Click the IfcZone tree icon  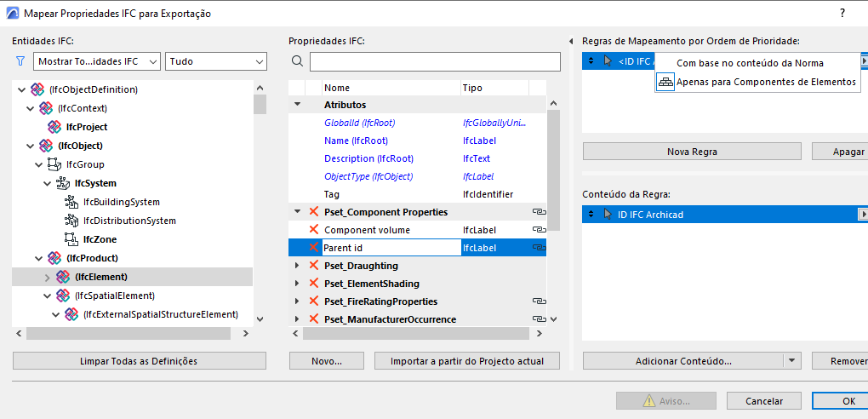click(71, 239)
